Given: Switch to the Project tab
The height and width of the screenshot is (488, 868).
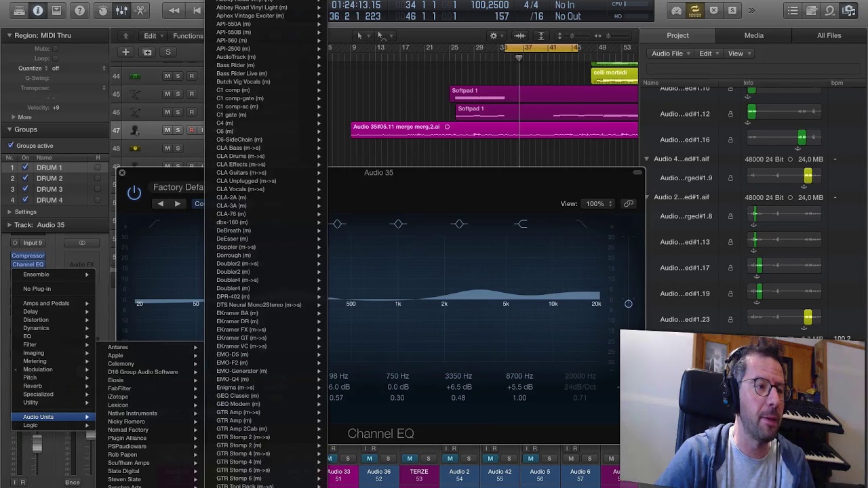Looking at the screenshot, I should coord(677,35).
